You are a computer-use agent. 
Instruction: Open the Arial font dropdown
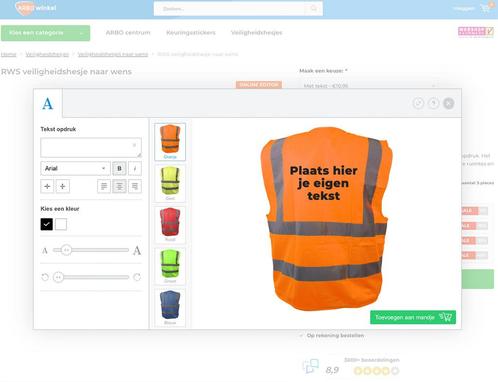75,168
